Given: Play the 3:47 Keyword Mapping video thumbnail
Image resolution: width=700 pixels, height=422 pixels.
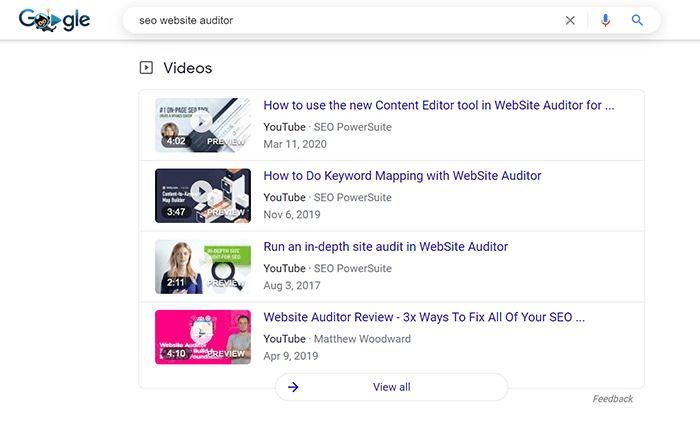Looking at the screenshot, I should pyautogui.click(x=203, y=196).
